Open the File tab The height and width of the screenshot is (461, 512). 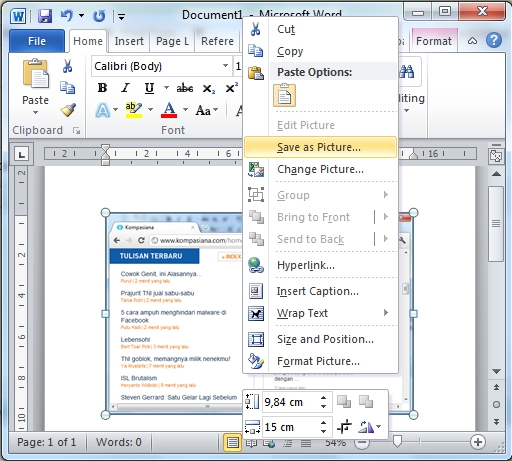tap(37, 41)
